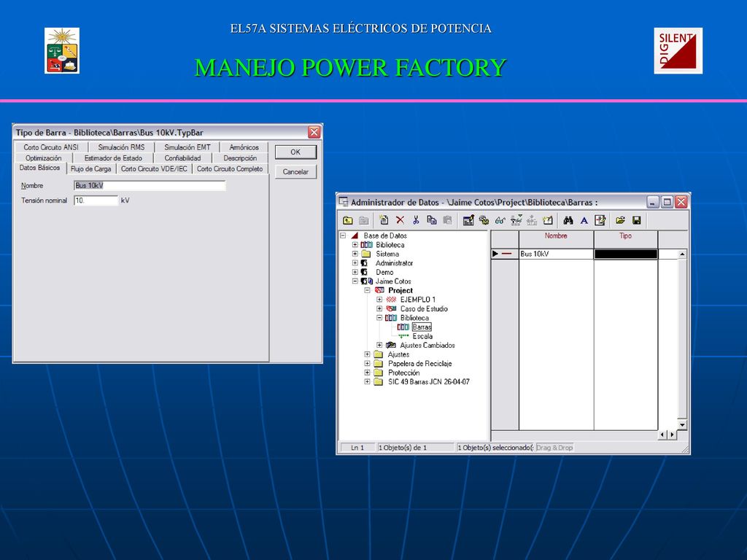Collapse the Project node
Image resolution: width=747 pixels, height=560 pixels.
[x=368, y=290]
